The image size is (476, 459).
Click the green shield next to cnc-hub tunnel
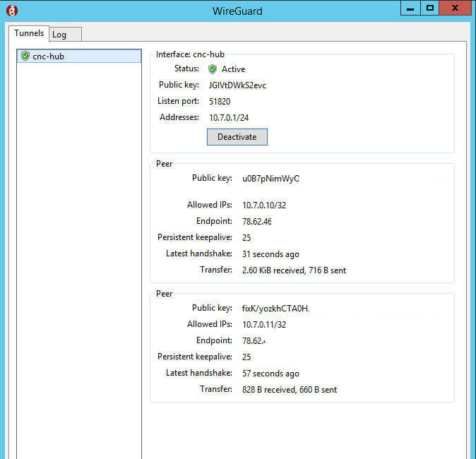[x=25, y=56]
